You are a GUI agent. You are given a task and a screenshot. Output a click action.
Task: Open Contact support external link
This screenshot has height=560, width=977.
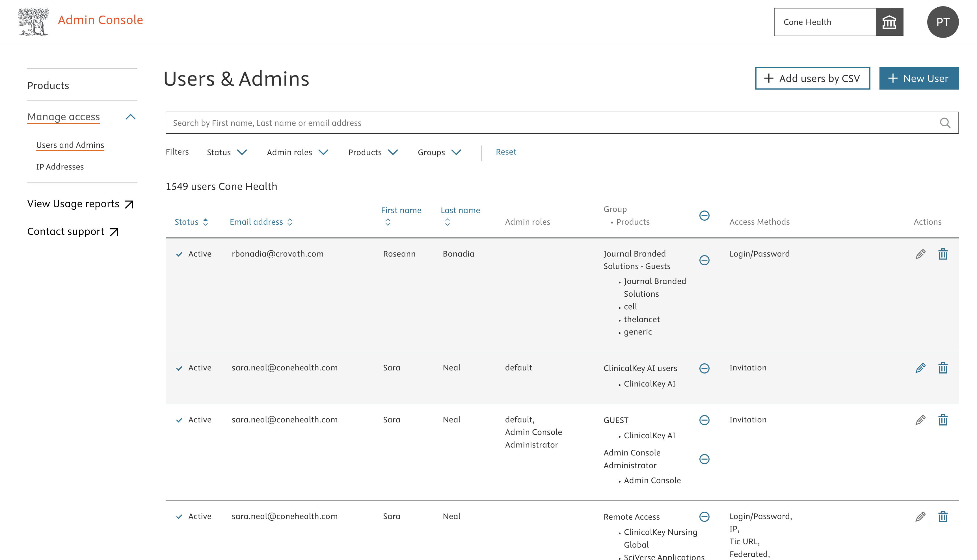(73, 231)
